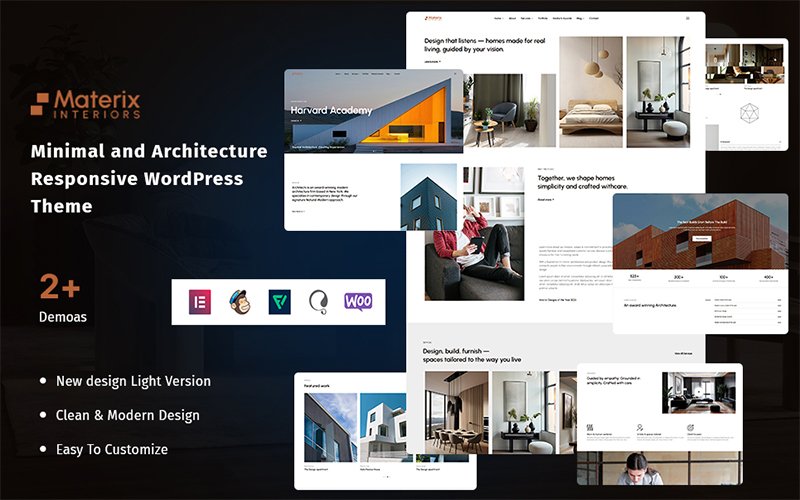Click the Harvard Academy hero slide
The image size is (800, 500).
373,110
